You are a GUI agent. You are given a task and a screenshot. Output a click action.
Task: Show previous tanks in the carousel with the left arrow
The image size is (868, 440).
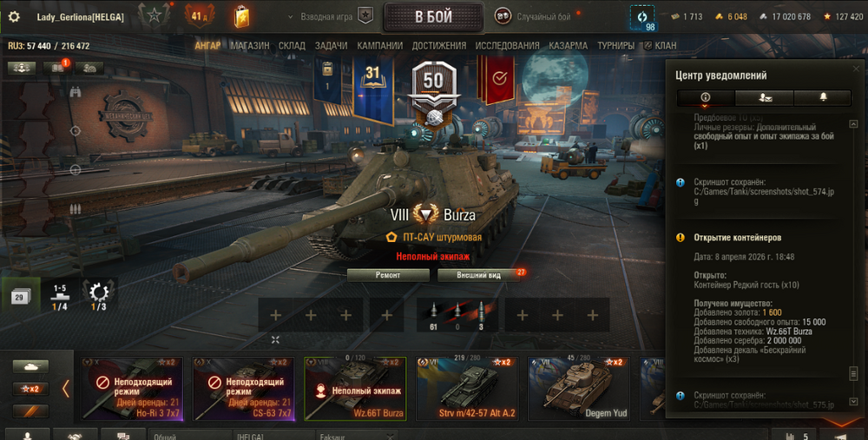[x=66, y=388]
